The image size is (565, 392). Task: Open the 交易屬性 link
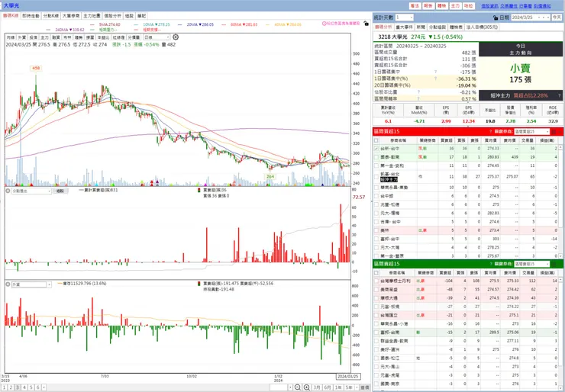(508, 6)
